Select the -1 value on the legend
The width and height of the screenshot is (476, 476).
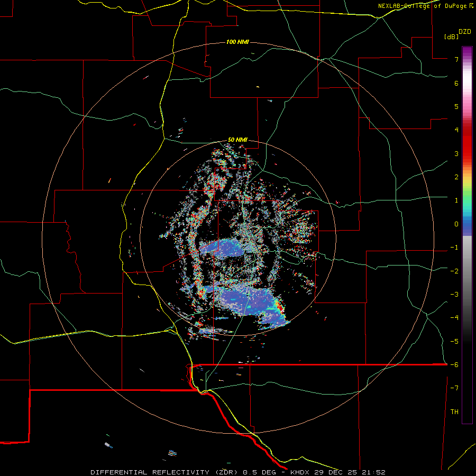[454, 248]
